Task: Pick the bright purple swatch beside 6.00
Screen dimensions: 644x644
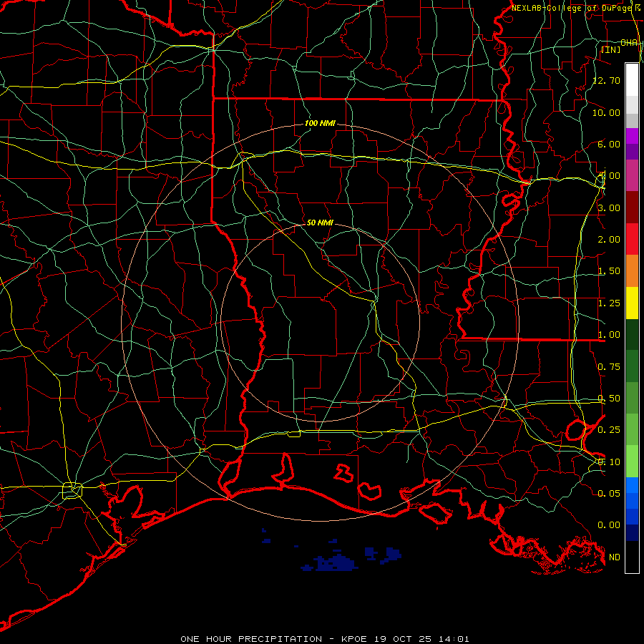Action: 632,136
